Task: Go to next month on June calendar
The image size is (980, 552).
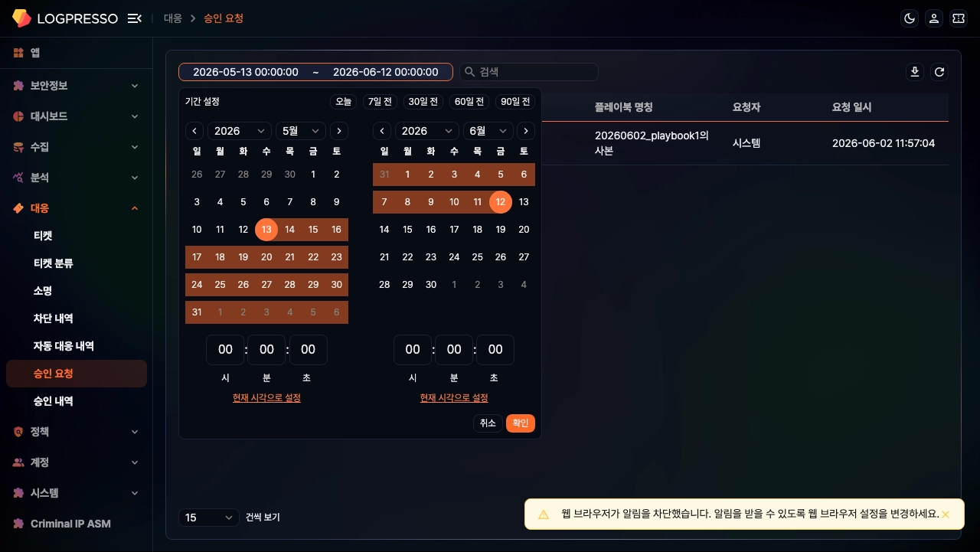Action: click(x=526, y=131)
